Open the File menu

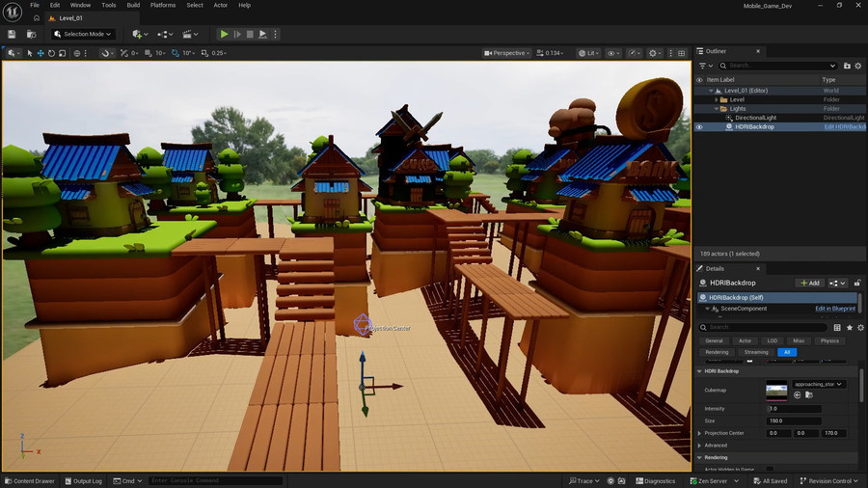coord(35,5)
